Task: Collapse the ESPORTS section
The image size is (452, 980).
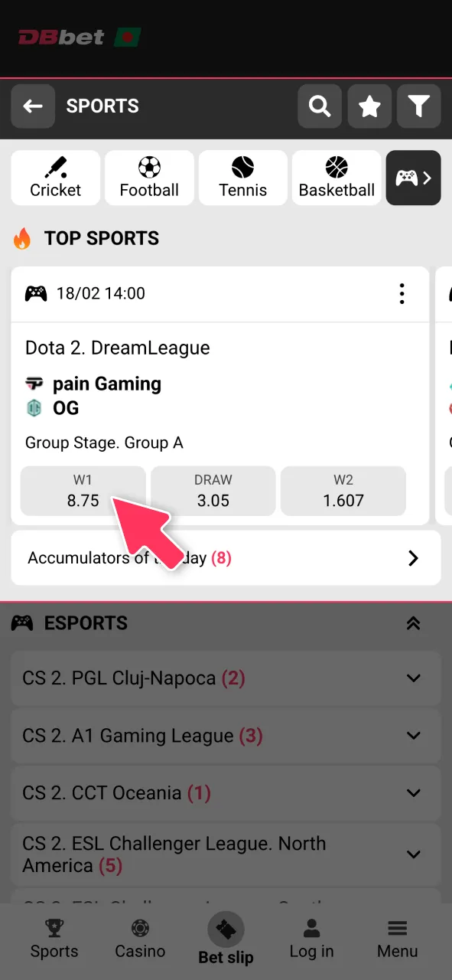Action: [x=413, y=622]
